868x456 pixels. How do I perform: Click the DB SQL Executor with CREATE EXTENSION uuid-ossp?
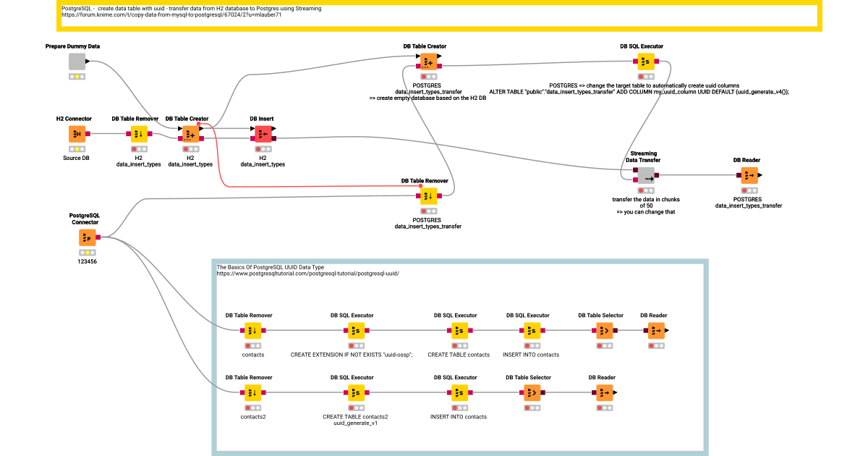pyautogui.click(x=356, y=331)
